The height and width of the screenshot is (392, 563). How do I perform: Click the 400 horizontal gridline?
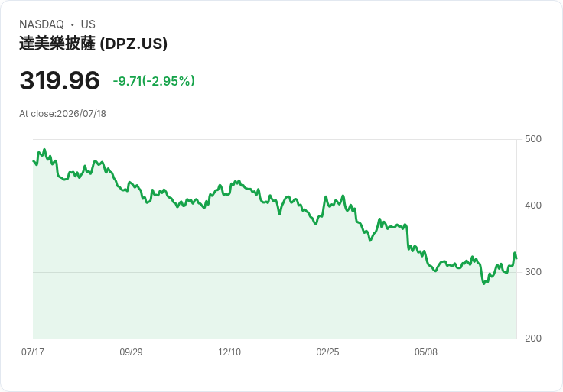click(275, 206)
